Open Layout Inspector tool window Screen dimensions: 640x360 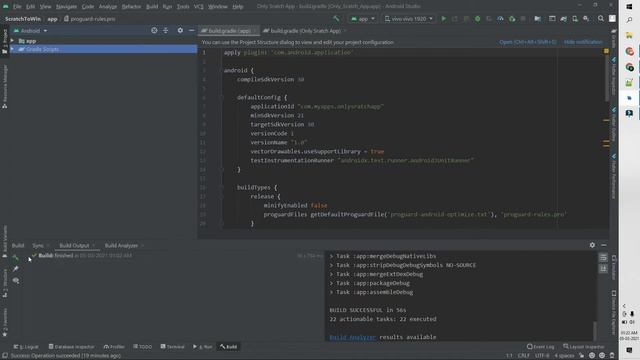click(x=584, y=347)
